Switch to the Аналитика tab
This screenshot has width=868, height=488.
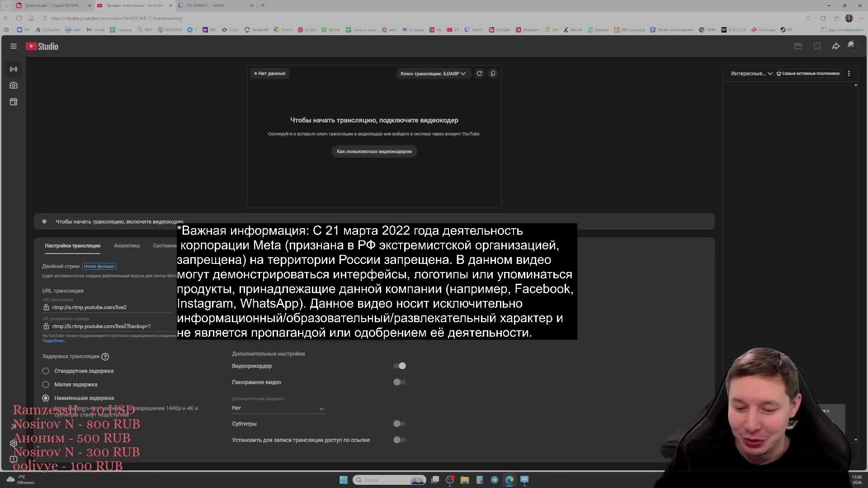[127, 246]
